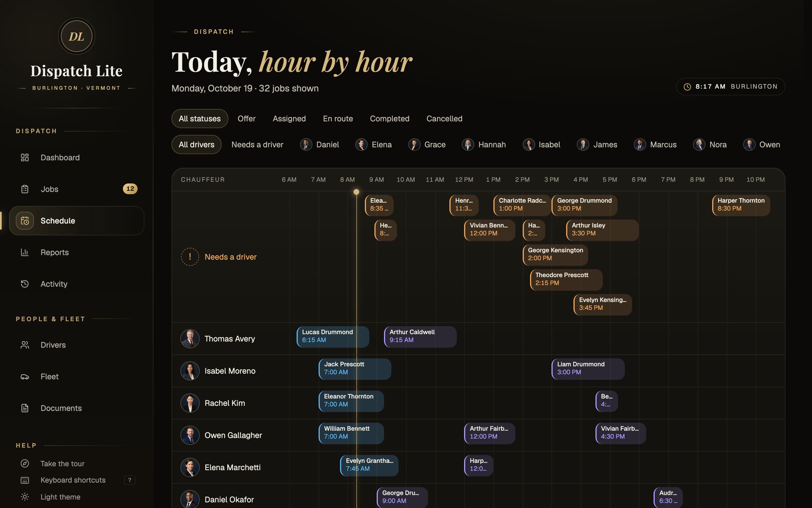Click the Reports bar chart icon
Viewport: 812px width, 508px height.
click(25, 252)
